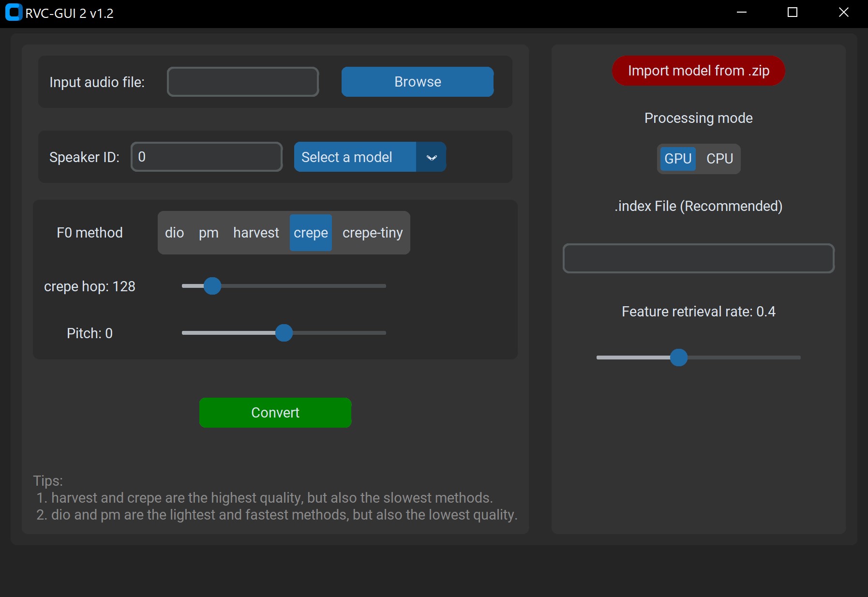Click the crepe hop slider handle

pos(212,286)
